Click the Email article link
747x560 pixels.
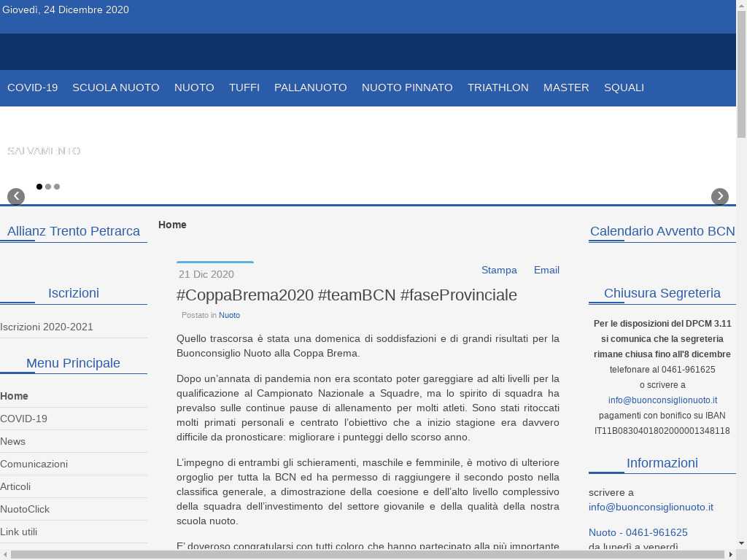[546, 270]
